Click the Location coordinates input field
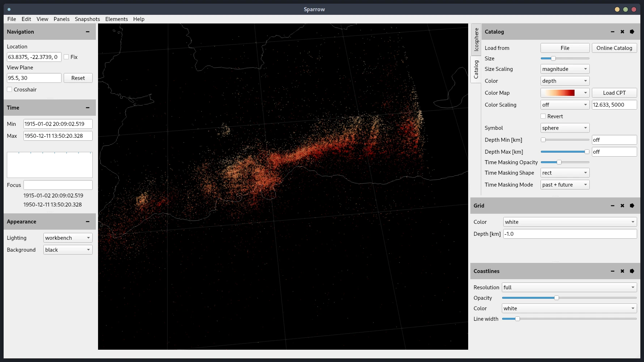Viewport: 644px width, 362px height. coord(34,57)
